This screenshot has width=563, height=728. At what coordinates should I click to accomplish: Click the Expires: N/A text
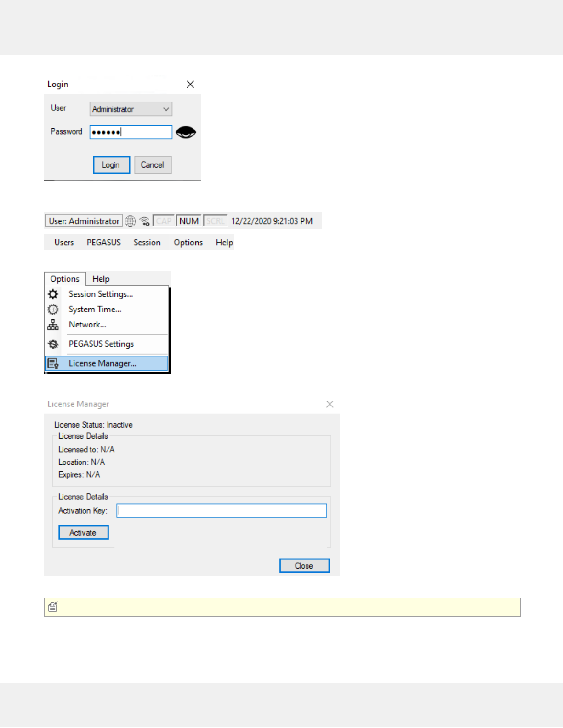pyautogui.click(x=79, y=474)
